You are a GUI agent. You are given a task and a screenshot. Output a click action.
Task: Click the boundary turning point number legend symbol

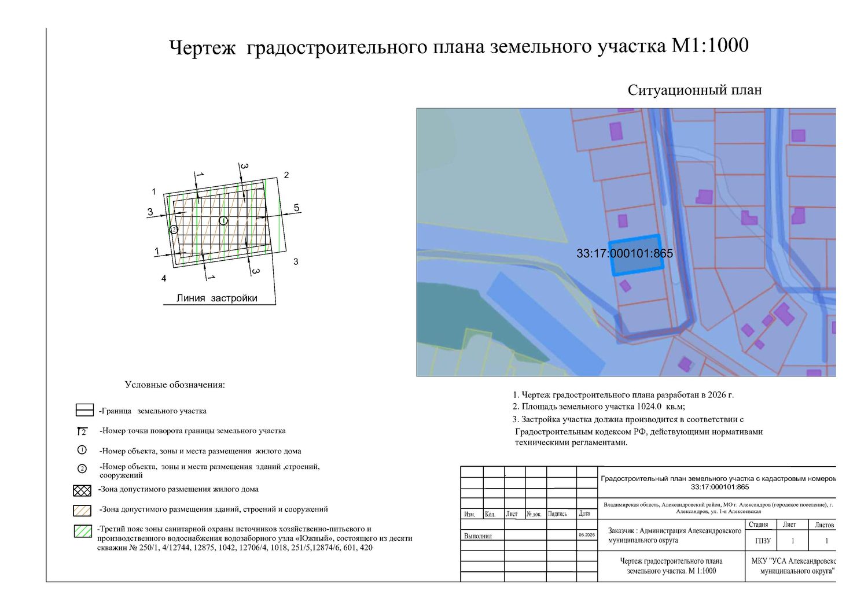pos(82,431)
